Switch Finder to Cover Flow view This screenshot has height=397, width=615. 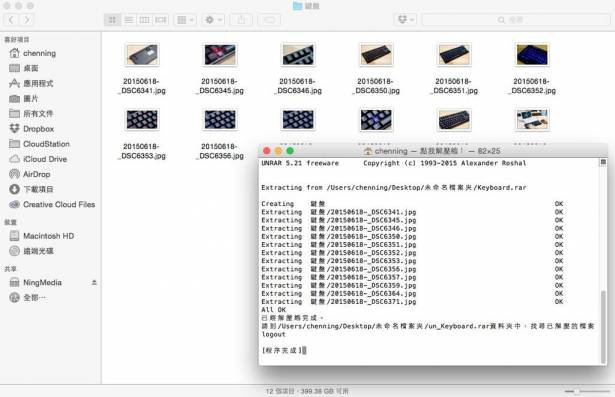pos(160,20)
